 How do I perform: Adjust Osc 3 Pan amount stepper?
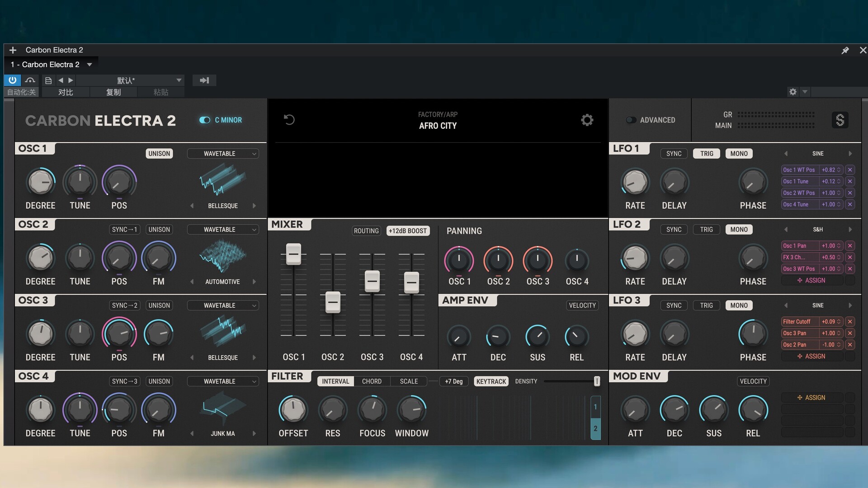click(839, 333)
